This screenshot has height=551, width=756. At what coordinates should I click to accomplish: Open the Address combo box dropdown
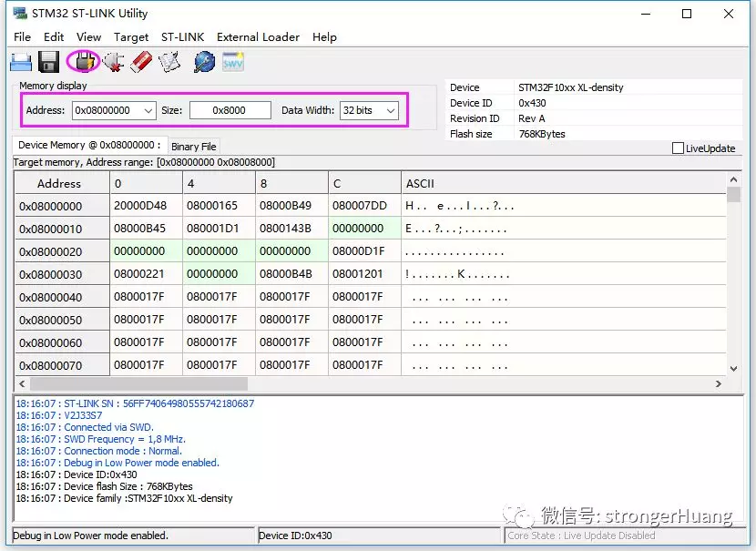pyautogui.click(x=148, y=109)
